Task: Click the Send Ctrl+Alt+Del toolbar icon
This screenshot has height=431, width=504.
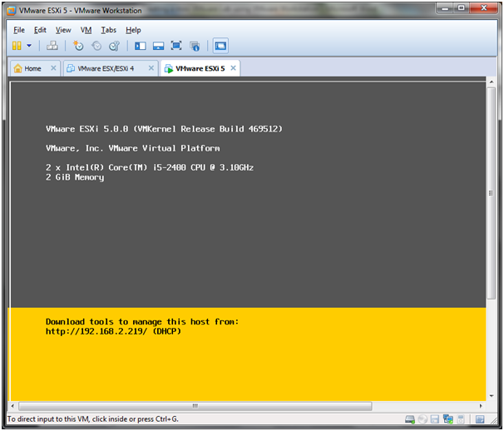Action: point(52,46)
